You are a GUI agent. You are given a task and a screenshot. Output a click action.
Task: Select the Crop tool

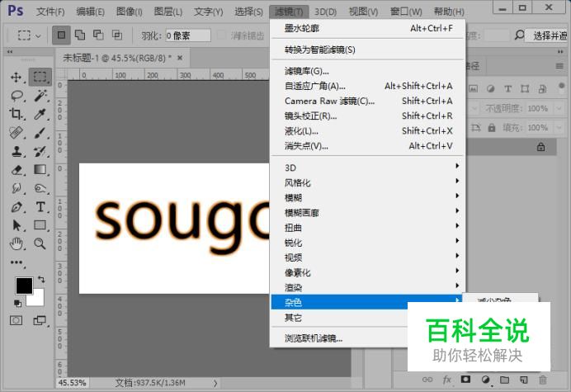point(16,114)
